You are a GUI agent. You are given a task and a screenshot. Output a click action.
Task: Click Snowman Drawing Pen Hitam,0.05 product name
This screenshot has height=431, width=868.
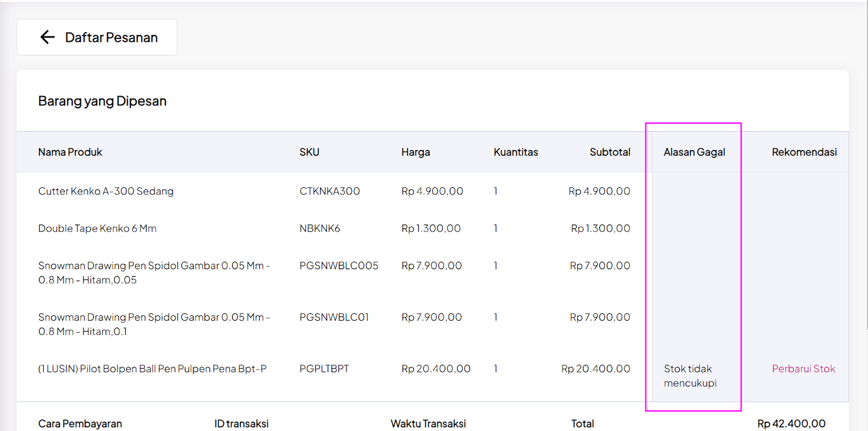pyautogui.click(x=154, y=272)
